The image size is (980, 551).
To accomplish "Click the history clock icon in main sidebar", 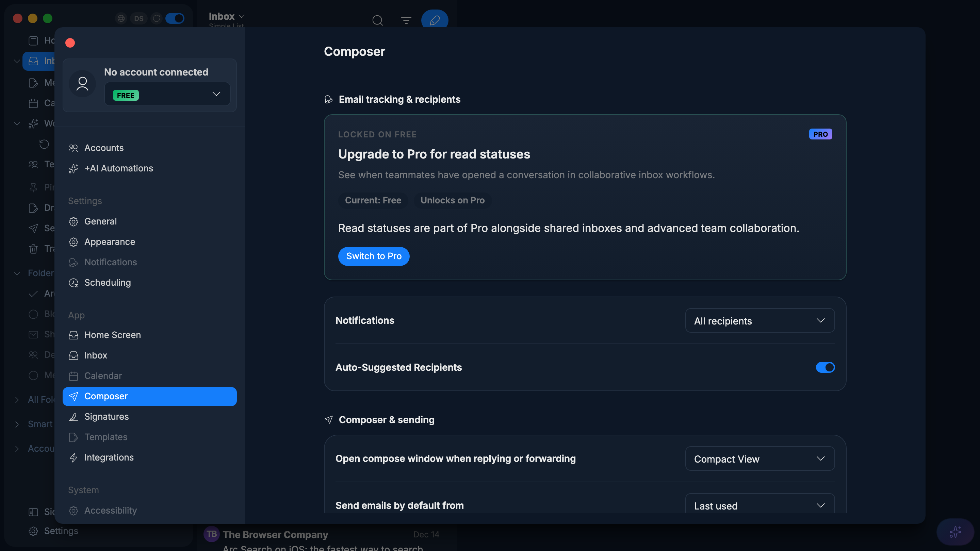I will pos(44,144).
